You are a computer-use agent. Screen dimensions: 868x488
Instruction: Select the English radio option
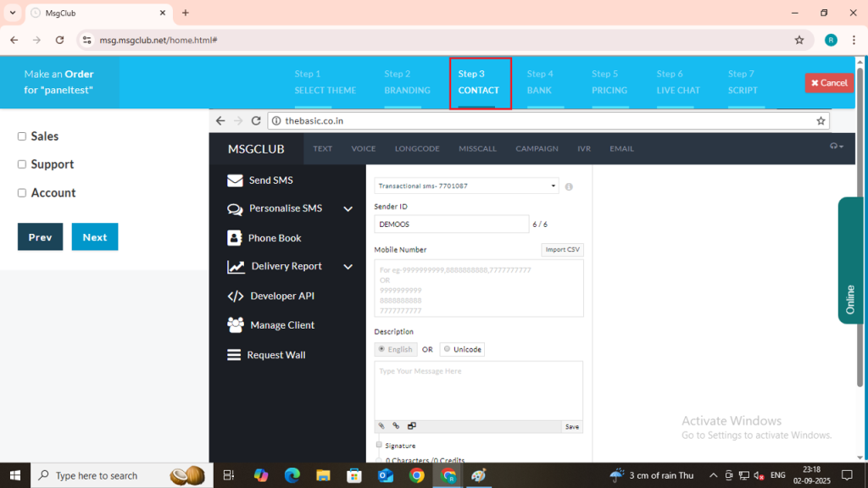tap(381, 349)
